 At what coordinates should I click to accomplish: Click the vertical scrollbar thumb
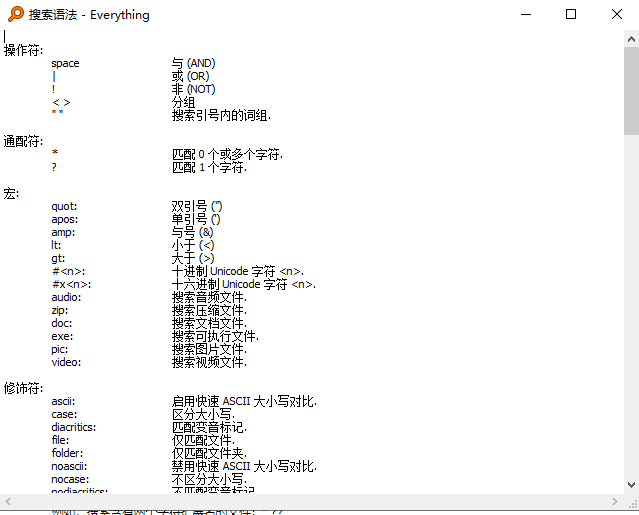click(631, 90)
